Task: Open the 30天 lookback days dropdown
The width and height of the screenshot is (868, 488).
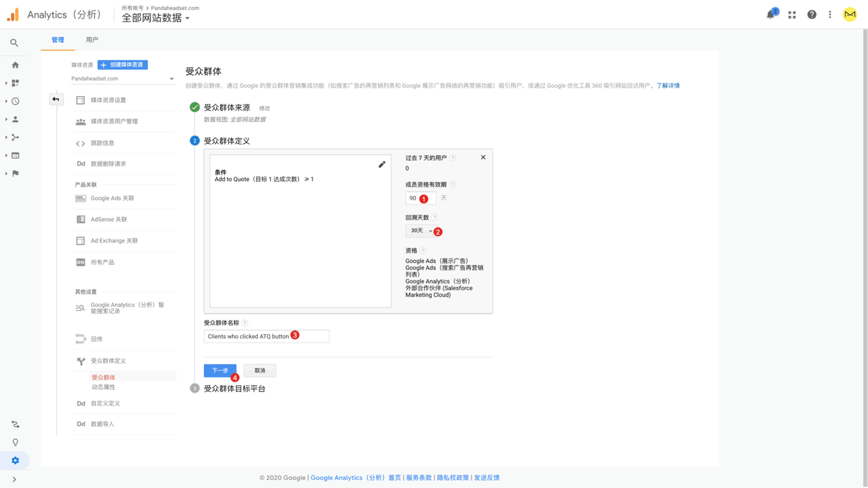Action: 420,231
